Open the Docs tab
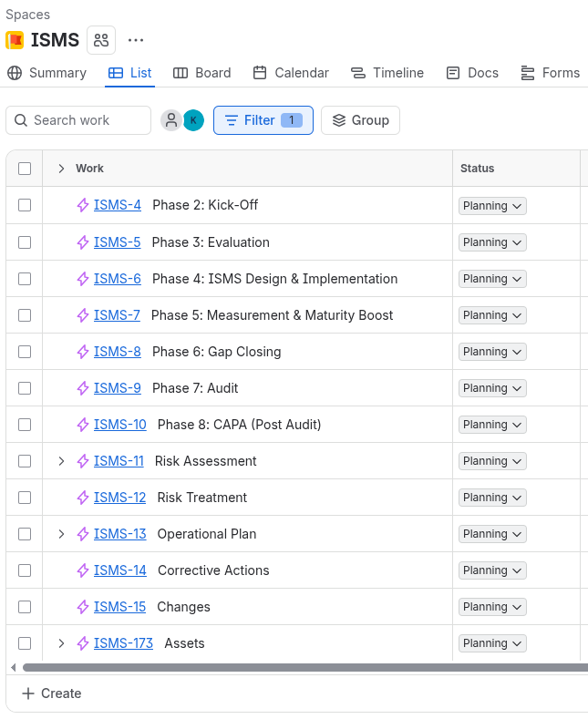 (472, 73)
